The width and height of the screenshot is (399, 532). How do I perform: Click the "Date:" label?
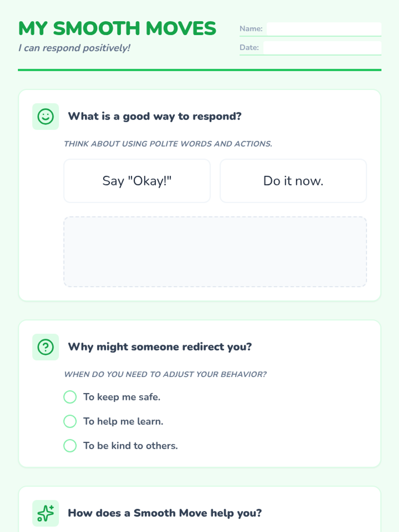[249, 48]
